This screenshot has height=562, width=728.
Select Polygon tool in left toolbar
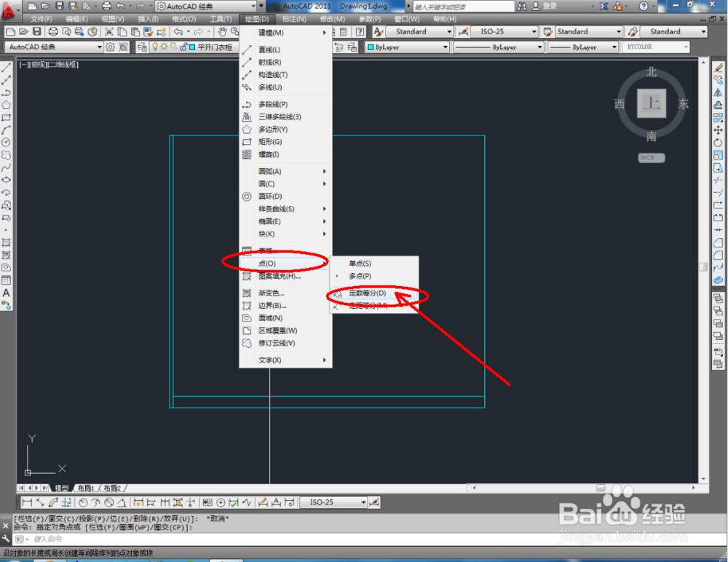[x=6, y=105]
